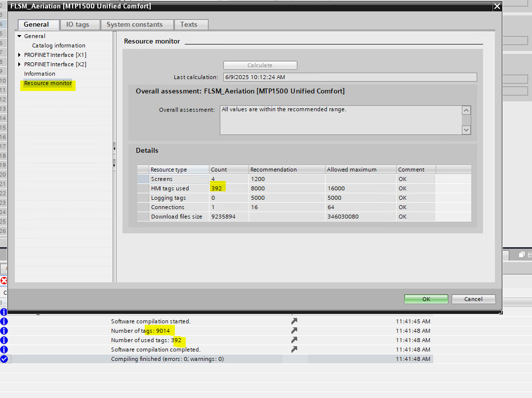
Task: Collapse the General tree node
Action: tap(19, 36)
